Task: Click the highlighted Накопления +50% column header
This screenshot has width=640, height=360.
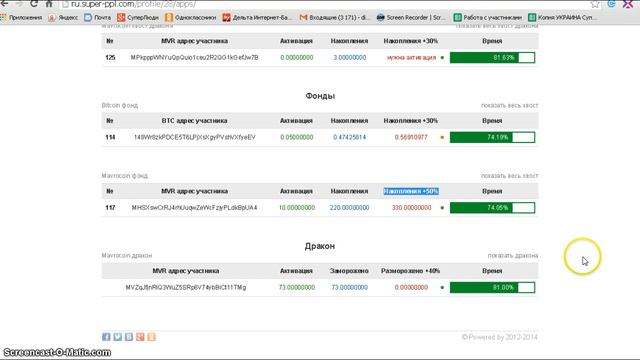Action: click(411, 191)
